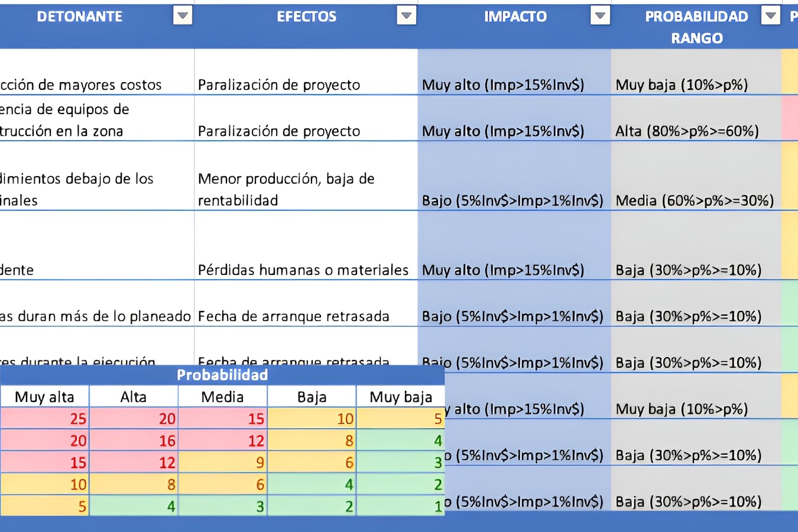The width and height of the screenshot is (798, 532).
Task: Select the "duran más de lo planeado" cell
Action: 96,316
